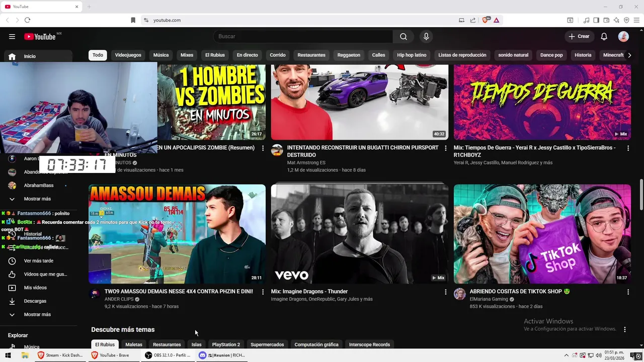Open ElMariana Gaming channel avatar
Screen dimensions: 644x362
[x=460, y=294]
